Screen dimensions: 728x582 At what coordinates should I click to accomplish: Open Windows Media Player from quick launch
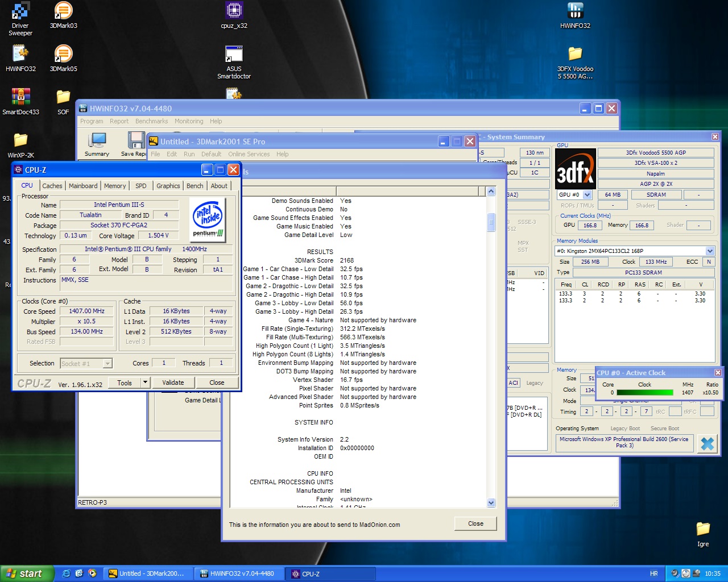(x=92, y=573)
